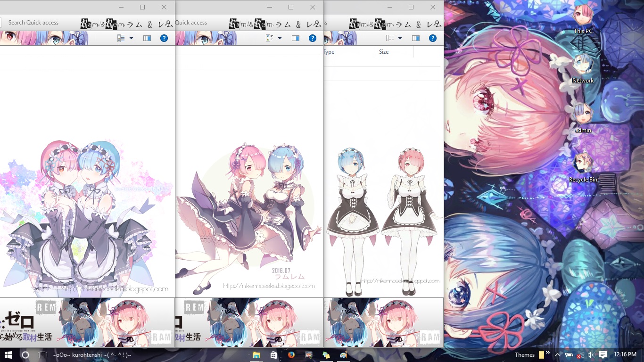Toggle the preview pane icon
The width and height of the screenshot is (644, 362).
(x=415, y=38)
